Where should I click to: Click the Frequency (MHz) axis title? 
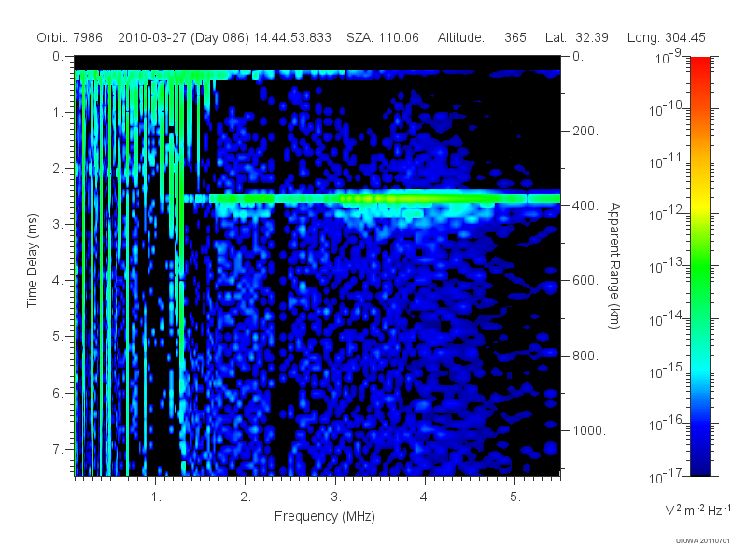[x=325, y=517]
